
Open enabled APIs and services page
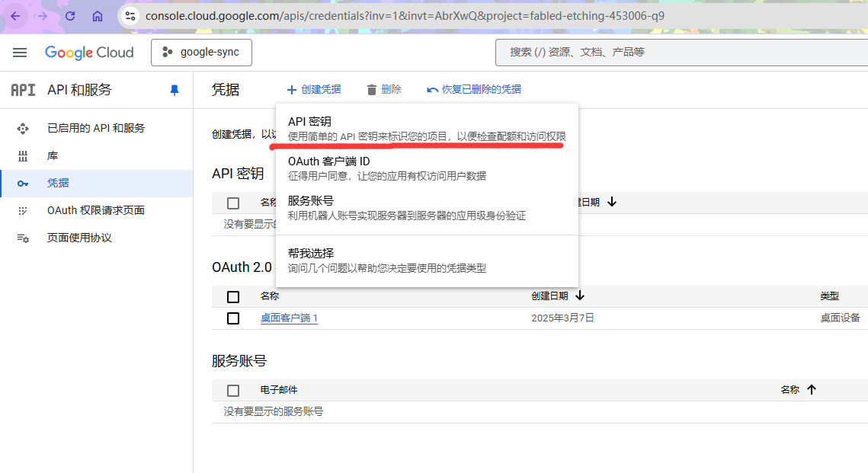point(96,129)
